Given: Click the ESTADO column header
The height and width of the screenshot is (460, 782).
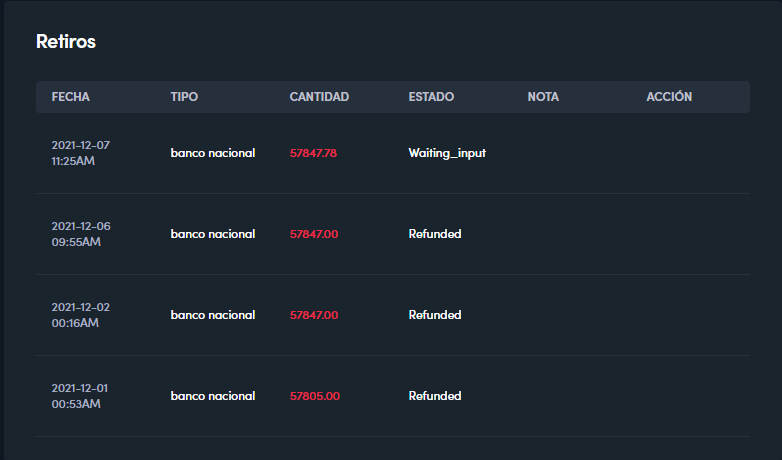Looking at the screenshot, I should 431,97.
